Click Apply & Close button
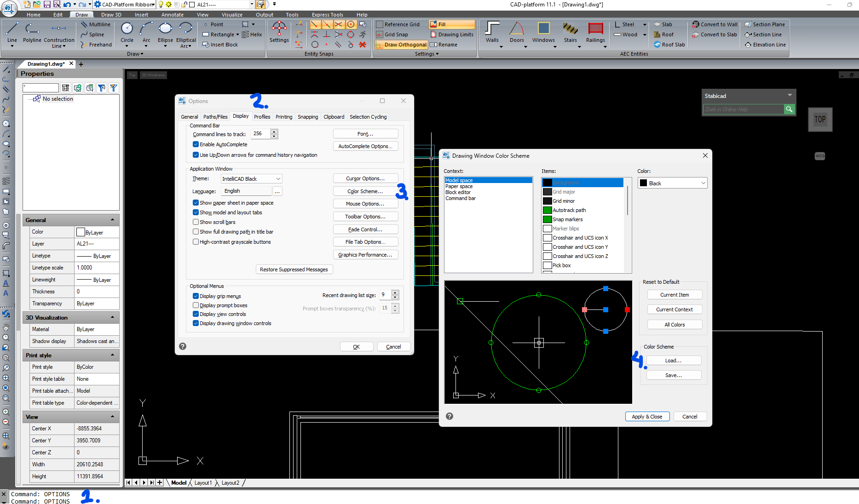This screenshot has height=504, width=859. click(647, 417)
